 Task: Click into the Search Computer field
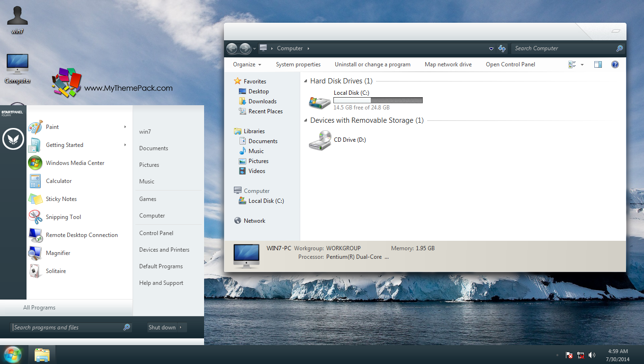(x=563, y=48)
